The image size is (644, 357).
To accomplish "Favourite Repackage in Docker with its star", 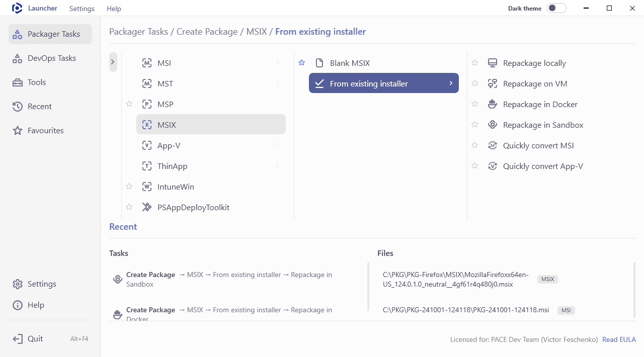I will [x=474, y=104].
